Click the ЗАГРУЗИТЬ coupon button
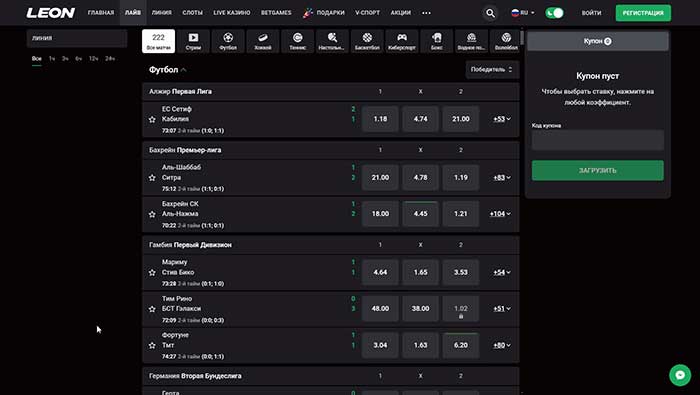Screen dimensions: 700x395 [597, 170]
